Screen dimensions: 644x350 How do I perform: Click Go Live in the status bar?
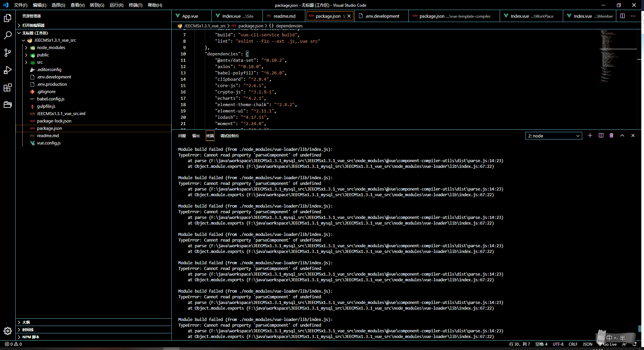point(610,344)
